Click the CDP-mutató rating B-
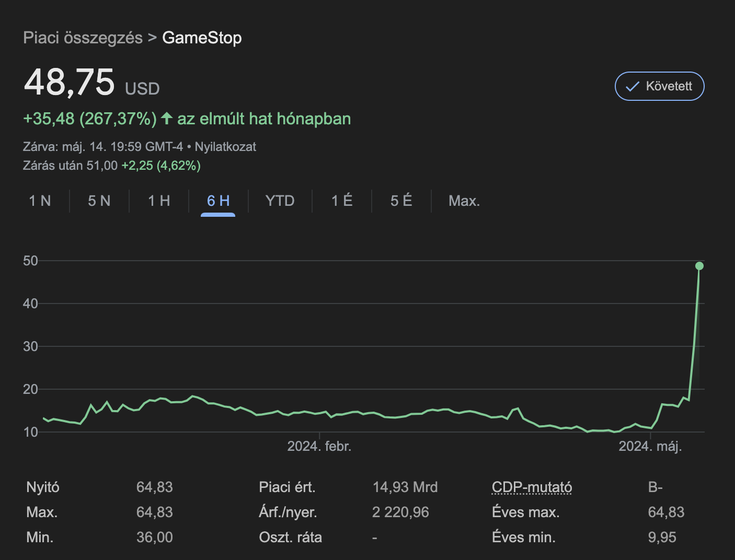The width and height of the screenshot is (735, 560). point(655,487)
